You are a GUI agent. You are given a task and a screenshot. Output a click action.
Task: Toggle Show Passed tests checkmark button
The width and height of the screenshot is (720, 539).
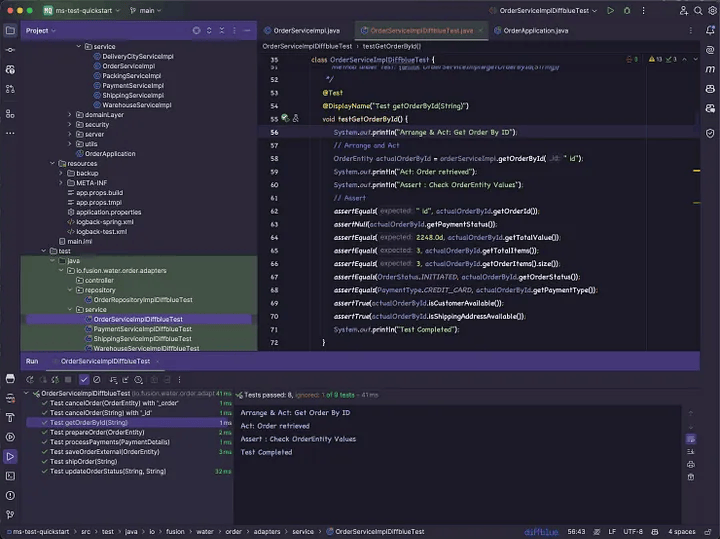coord(84,380)
